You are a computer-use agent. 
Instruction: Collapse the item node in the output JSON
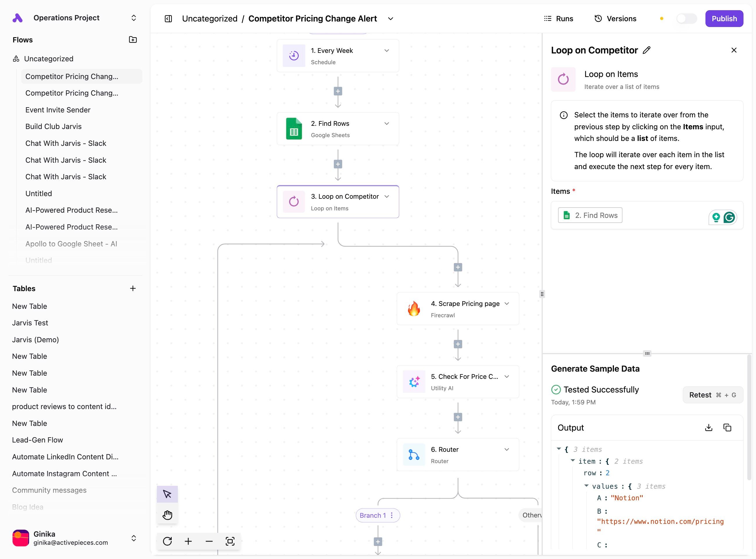point(573,461)
